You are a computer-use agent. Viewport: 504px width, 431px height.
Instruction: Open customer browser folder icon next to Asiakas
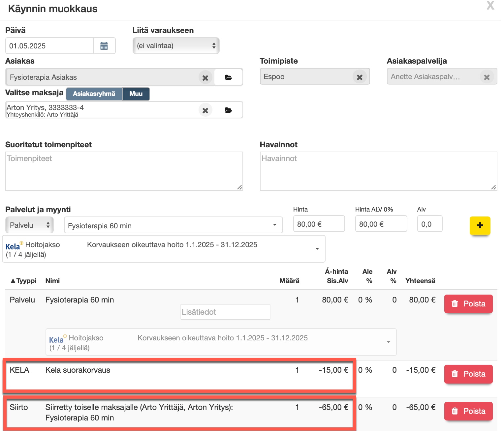pyautogui.click(x=228, y=77)
